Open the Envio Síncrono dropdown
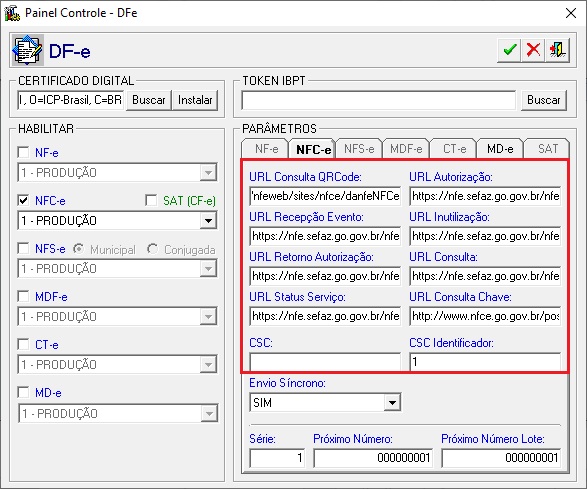The height and width of the screenshot is (489, 587). click(392, 403)
